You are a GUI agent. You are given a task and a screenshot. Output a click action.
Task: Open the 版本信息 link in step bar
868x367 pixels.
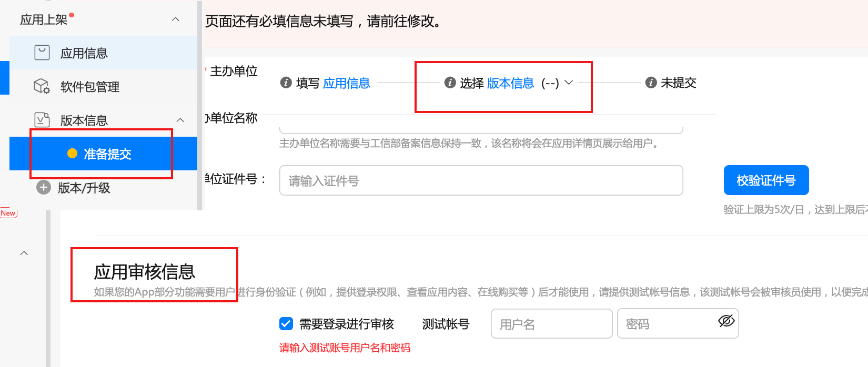coord(510,83)
